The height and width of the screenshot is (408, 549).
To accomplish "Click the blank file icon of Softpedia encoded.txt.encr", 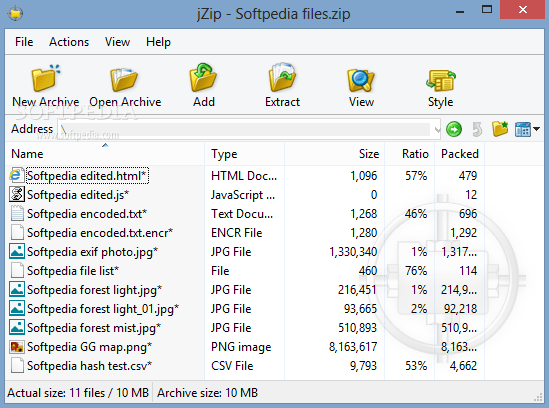I will 16,232.
